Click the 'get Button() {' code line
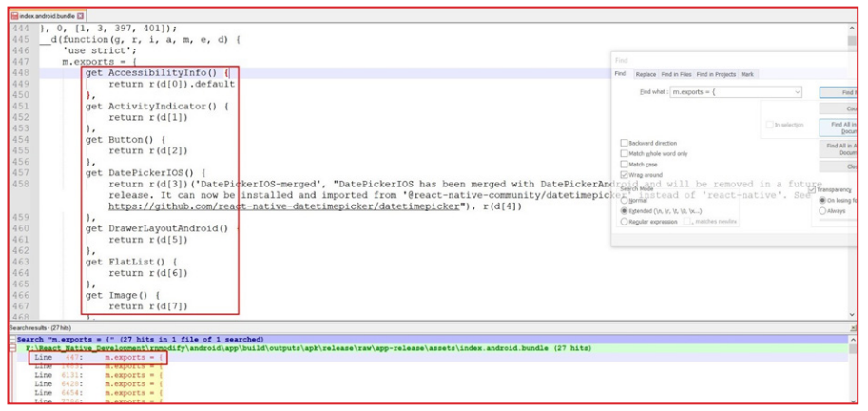This screenshot has height=411, width=868. (x=125, y=140)
